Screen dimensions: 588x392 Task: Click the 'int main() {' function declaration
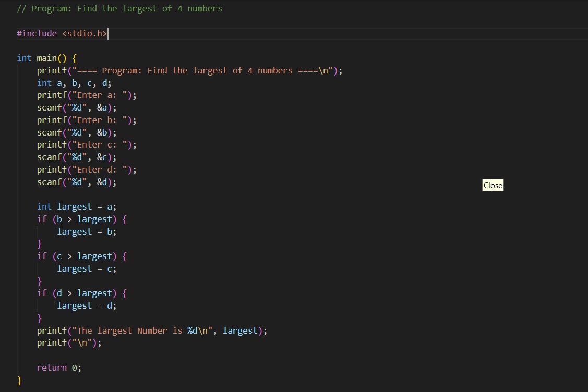coord(47,58)
